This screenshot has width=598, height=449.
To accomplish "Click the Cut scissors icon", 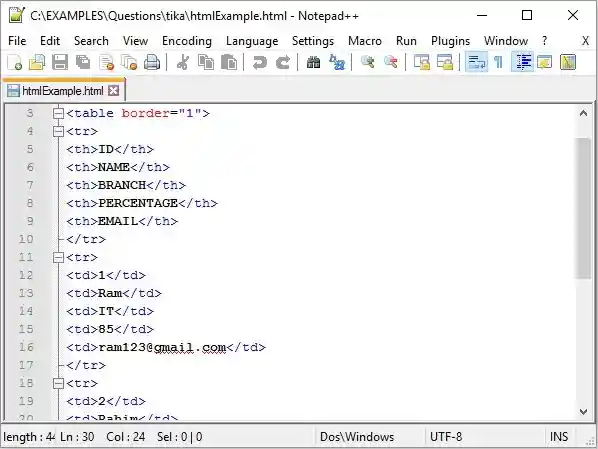I will click(183, 62).
